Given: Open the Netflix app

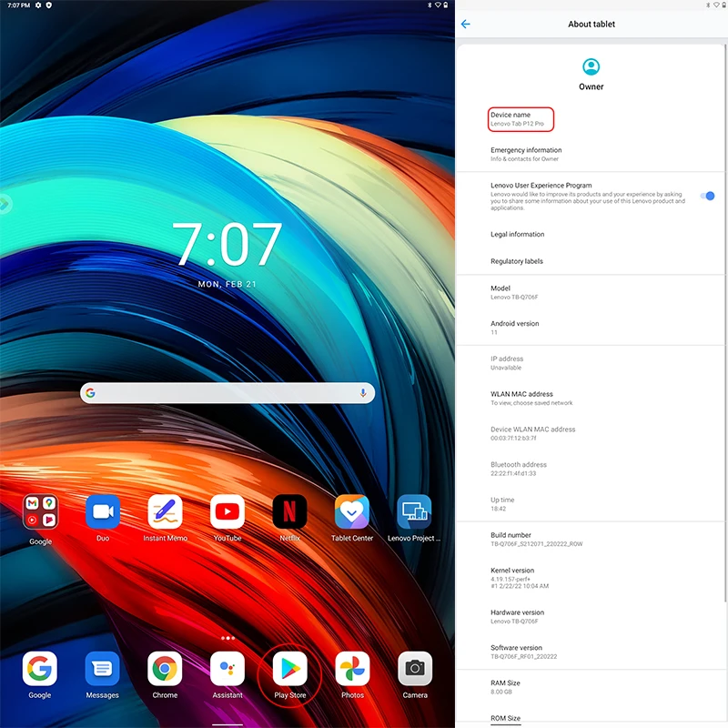Looking at the screenshot, I should coord(289,512).
